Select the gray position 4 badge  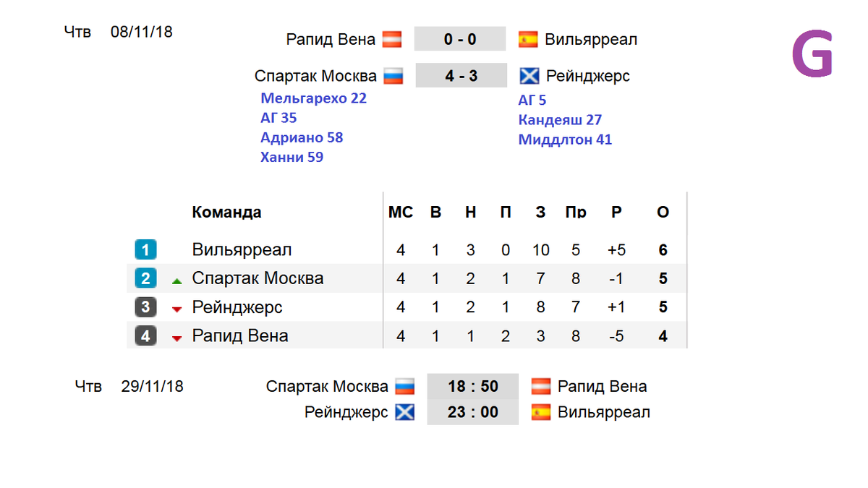(145, 335)
